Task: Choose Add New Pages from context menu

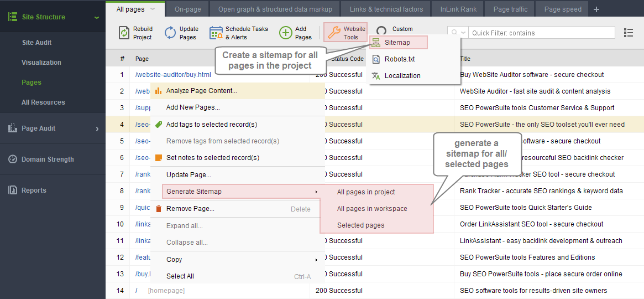Action: point(193,108)
